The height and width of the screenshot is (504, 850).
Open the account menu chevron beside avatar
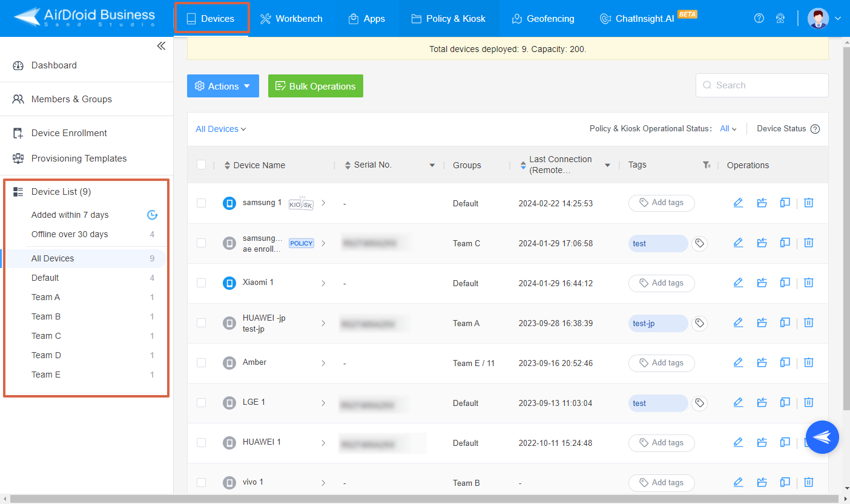838,19
